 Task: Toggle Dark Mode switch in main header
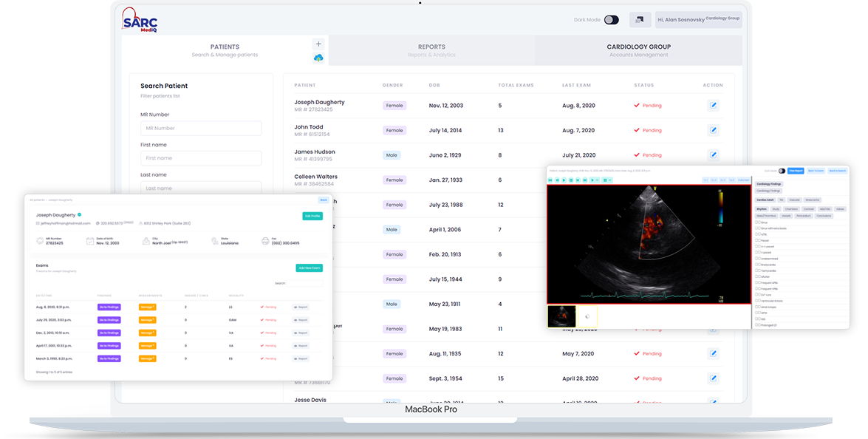(x=611, y=20)
